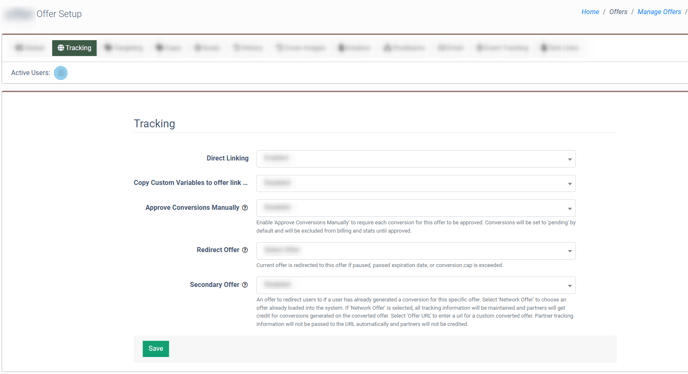Image resolution: width=688 pixels, height=374 pixels.
Task: Open Manage Offers breadcrumb link
Action: (659, 12)
